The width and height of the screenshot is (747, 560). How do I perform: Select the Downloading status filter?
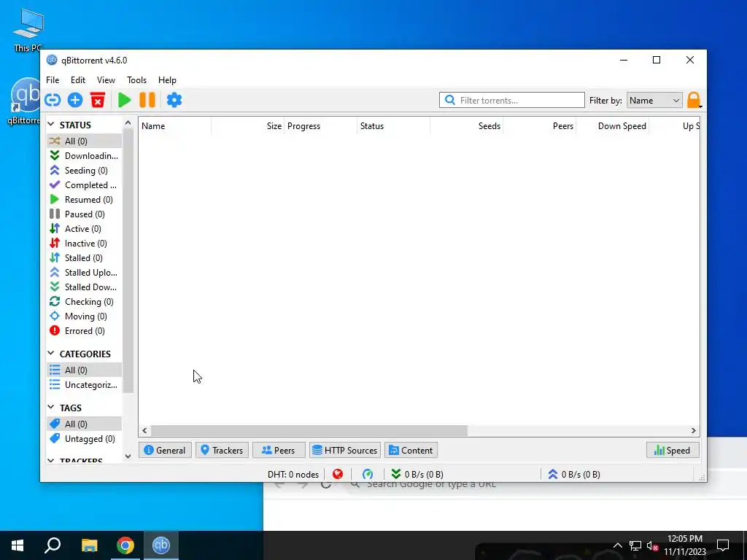85,156
